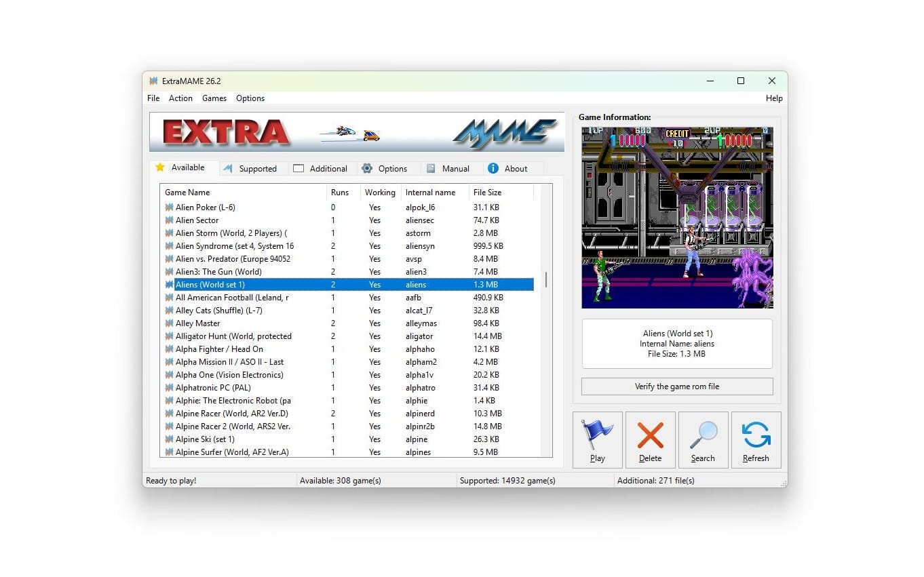Screen dimensions: 924x577
Task: Click file size 999.5 KB cell
Action: [x=488, y=246]
